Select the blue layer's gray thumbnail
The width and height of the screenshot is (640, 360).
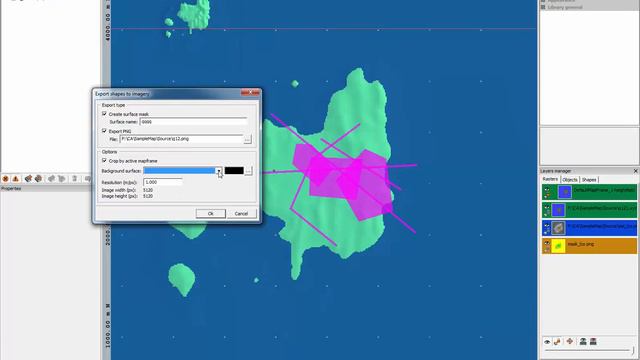[x=558, y=228]
